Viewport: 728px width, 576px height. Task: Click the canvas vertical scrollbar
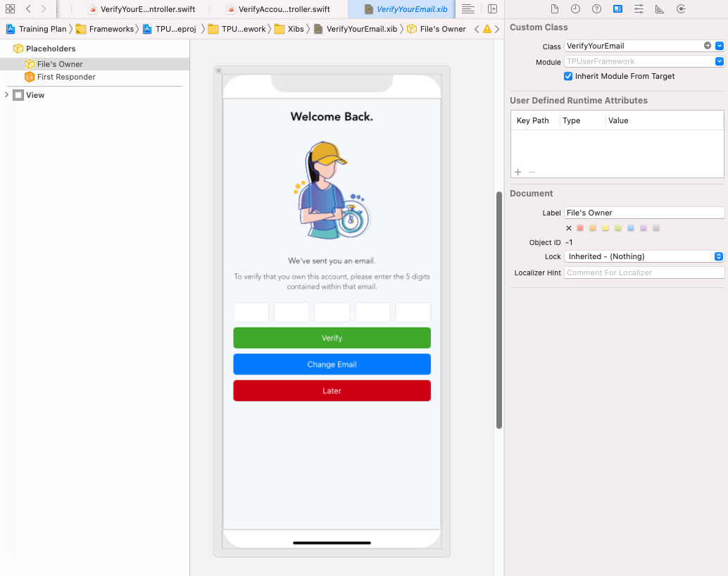pos(499,310)
